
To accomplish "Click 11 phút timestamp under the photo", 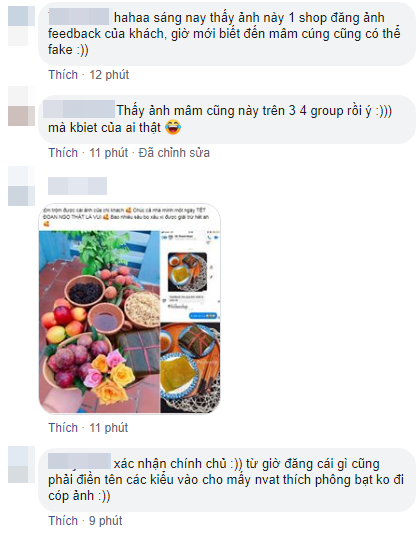I will (x=109, y=428).
